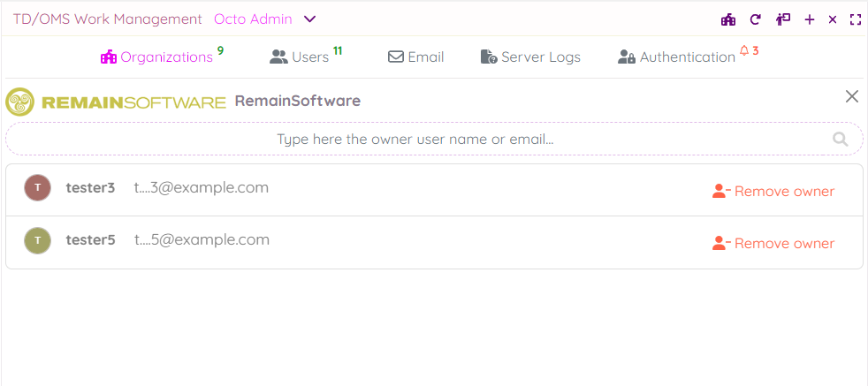Close the RemainSoftware owners panel
This screenshot has height=386, width=868.
[x=851, y=96]
